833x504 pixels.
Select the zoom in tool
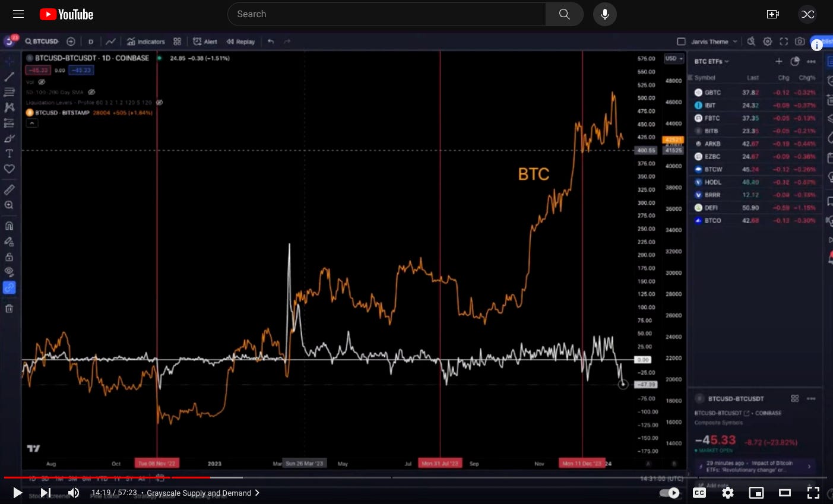(x=9, y=205)
